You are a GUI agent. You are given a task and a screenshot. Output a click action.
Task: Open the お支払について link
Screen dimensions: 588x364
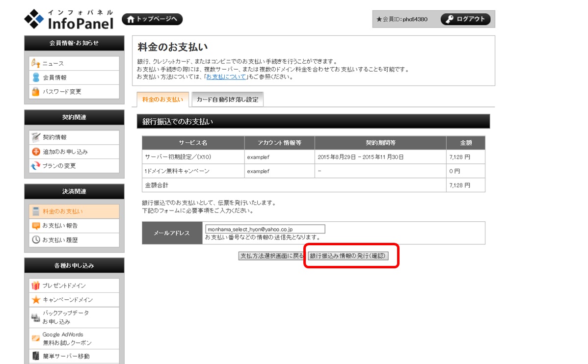click(x=226, y=77)
